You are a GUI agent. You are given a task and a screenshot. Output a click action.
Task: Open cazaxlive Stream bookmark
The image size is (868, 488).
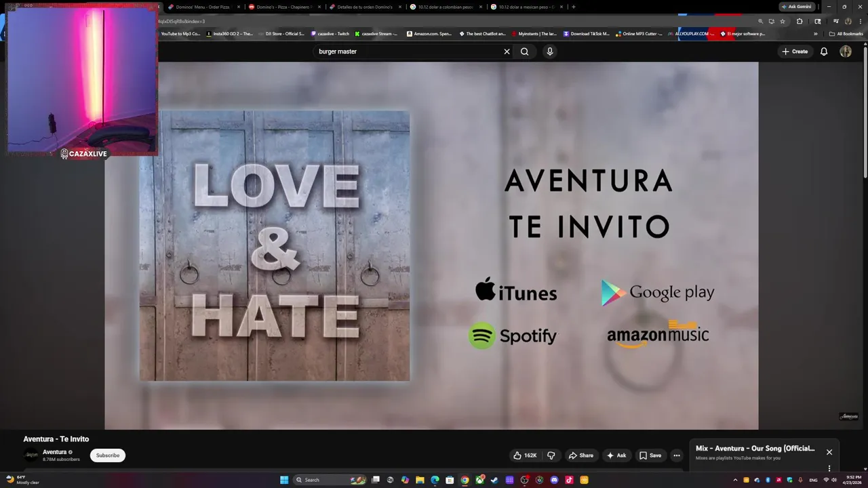click(x=376, y=34)
